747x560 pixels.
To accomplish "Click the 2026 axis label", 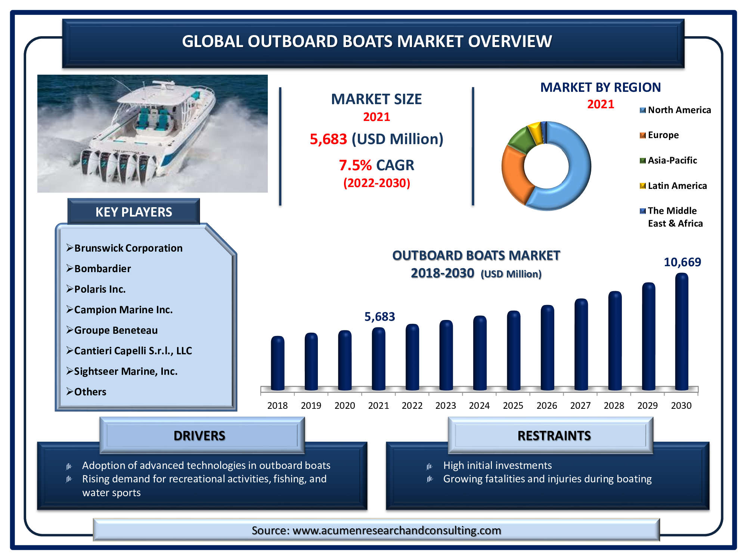I will pyautogui.click(x=547, y=405).
